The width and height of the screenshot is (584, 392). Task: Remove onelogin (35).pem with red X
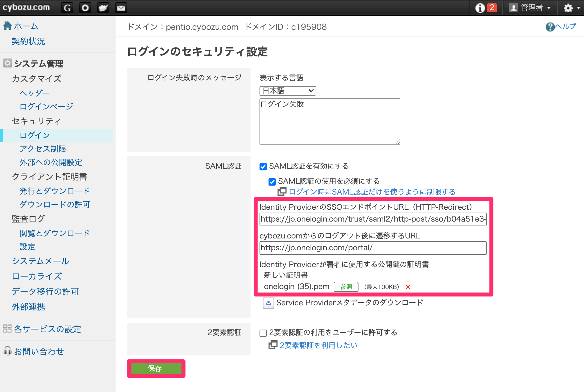point(408,287)
